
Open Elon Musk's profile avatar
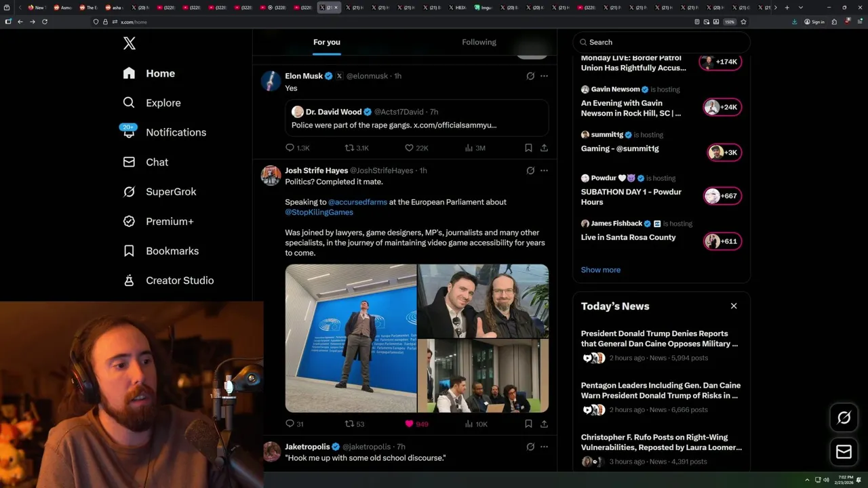271,81
